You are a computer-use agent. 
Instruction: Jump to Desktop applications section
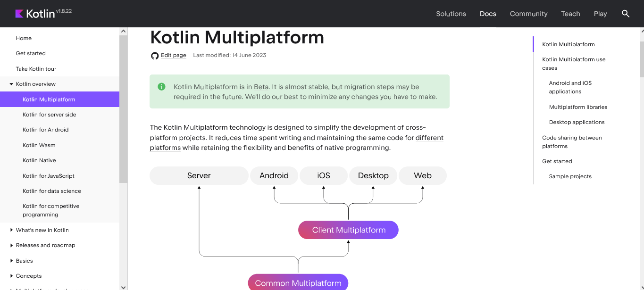(577, 122)
